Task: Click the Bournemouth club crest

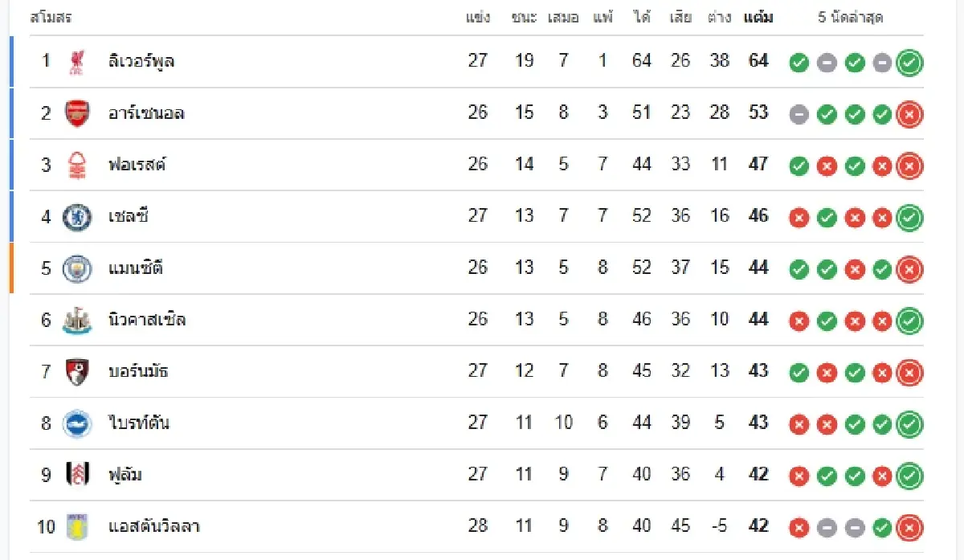Action: point(77,371)
